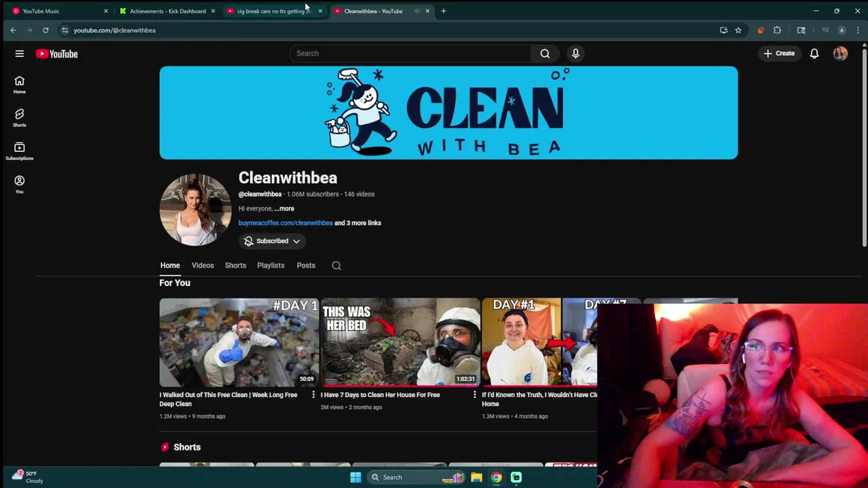Go back in browser history
Image resolution: width=868 pixels, height=488 pixels.
tap(13, 30)
